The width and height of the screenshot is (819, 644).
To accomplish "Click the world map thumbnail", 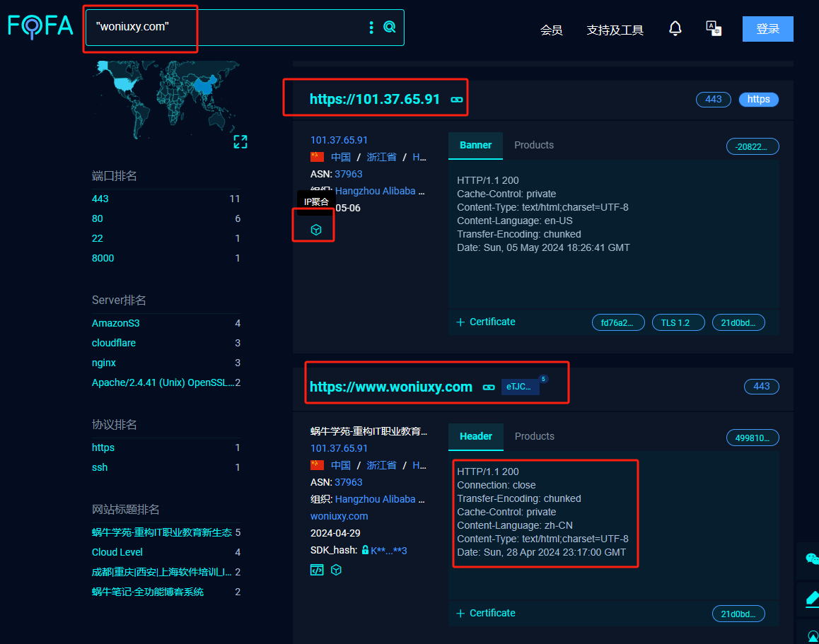I will pos(166,99).
